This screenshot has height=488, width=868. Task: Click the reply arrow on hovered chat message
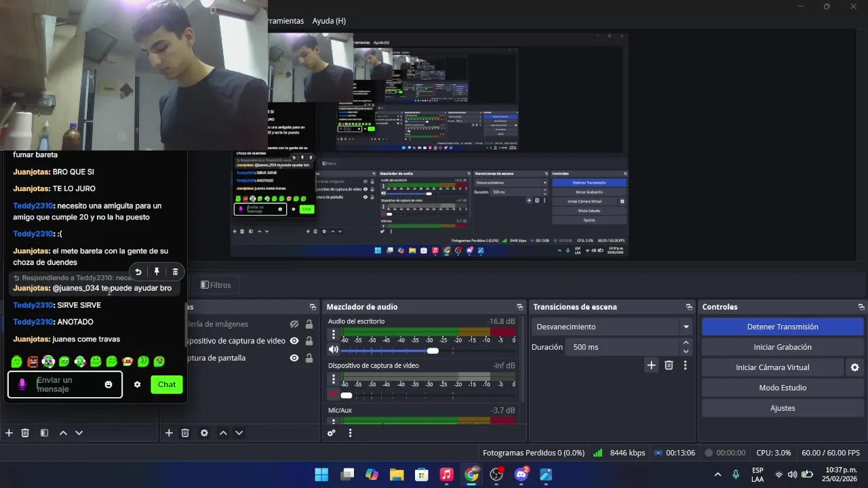[138, 272]
